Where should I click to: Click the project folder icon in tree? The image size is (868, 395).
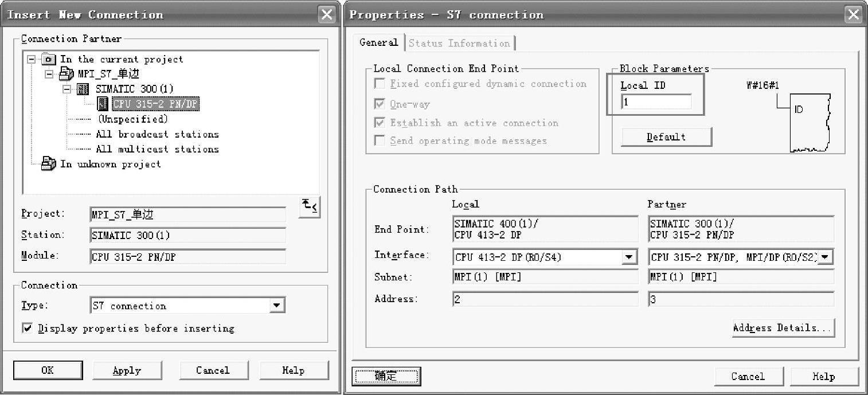pyautogui.click(x=49, y=59)
